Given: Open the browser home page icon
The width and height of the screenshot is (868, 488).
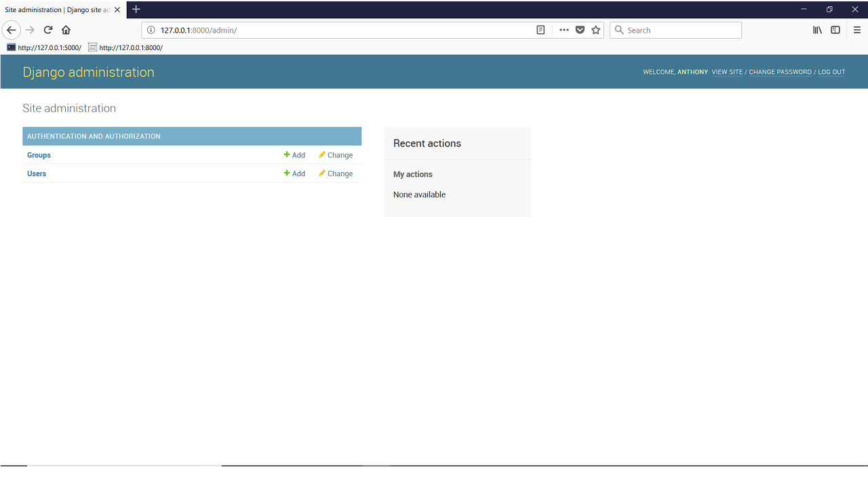Looking at the screenshot, I should [x=66, y=30].
